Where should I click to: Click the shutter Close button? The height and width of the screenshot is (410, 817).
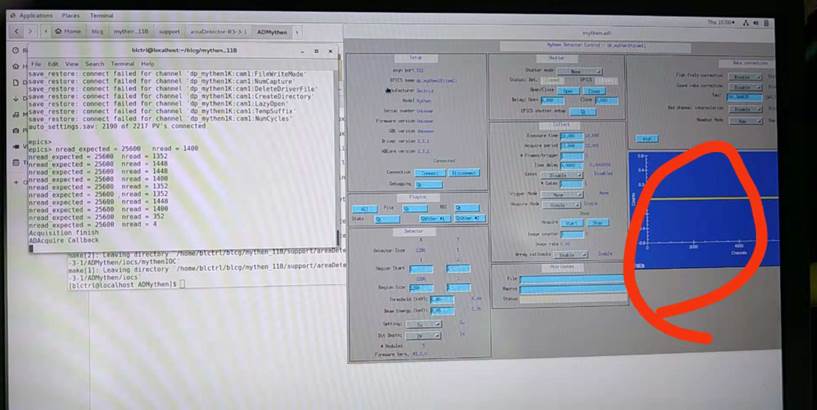coord(593,91)
